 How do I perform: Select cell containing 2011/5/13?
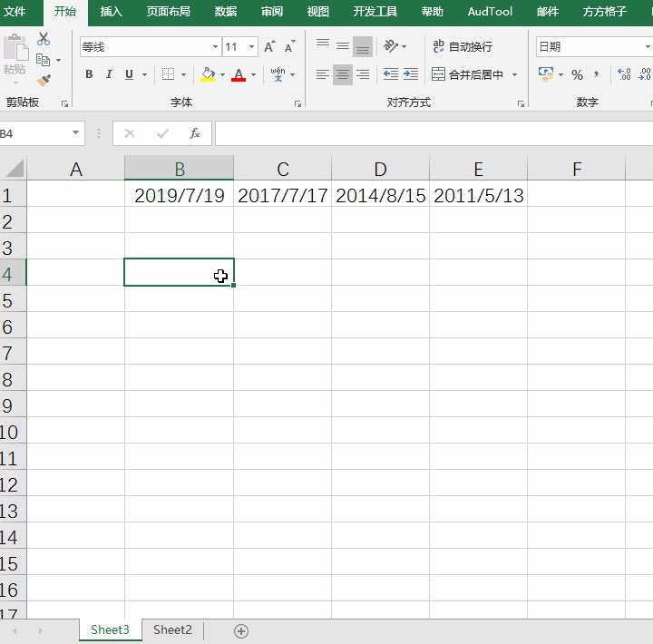tap(478, 195)
